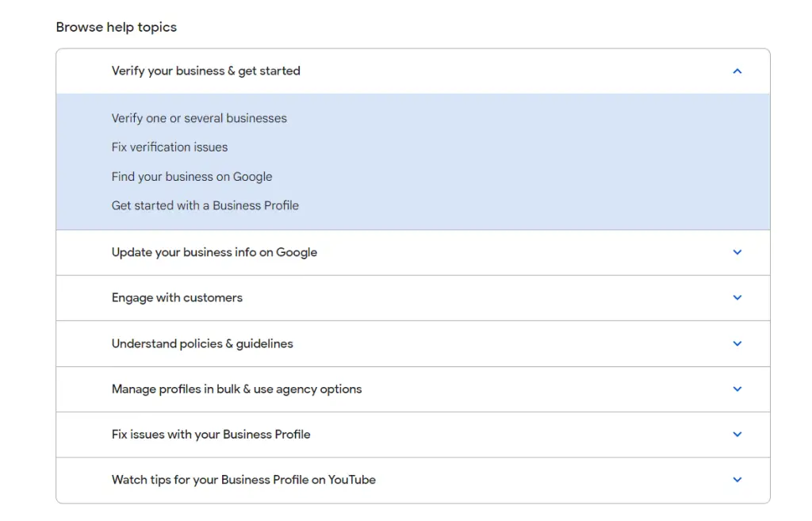
Task: Expand chevron for 'Watch tips for your Business Profile on YouTube'
Action: click(737, 480)
